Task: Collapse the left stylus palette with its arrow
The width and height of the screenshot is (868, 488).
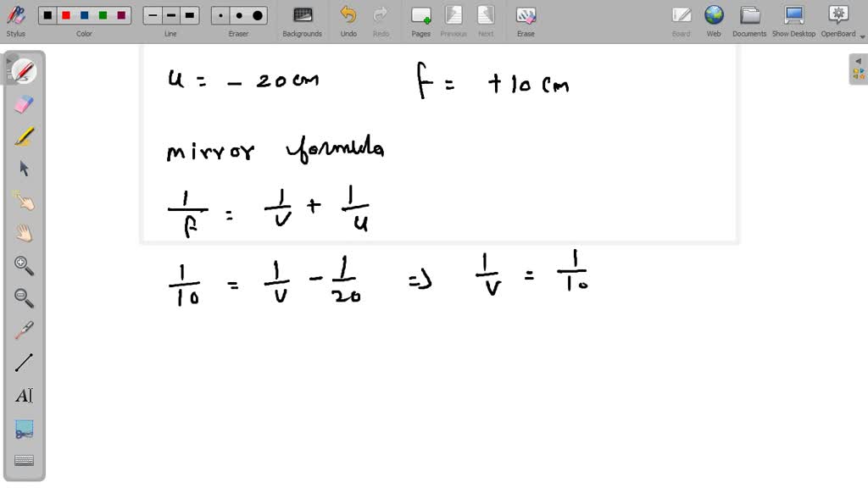Action: click(x=8, y=61)
